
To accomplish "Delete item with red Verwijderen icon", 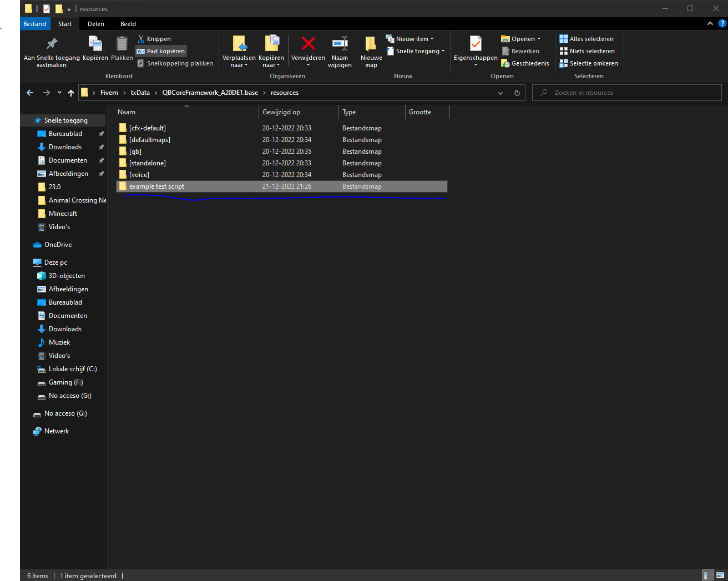I will click(308, 52).
